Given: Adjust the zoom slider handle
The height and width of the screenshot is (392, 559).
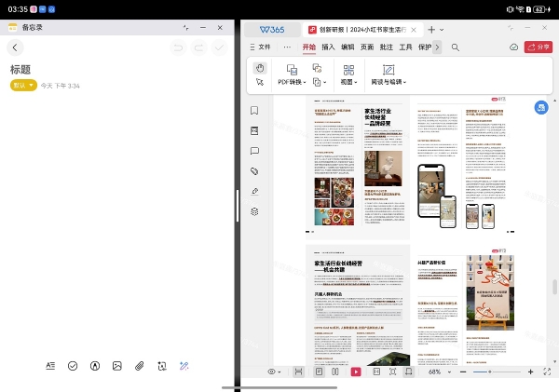Looking at the screenshot, I should pos(487,372).
